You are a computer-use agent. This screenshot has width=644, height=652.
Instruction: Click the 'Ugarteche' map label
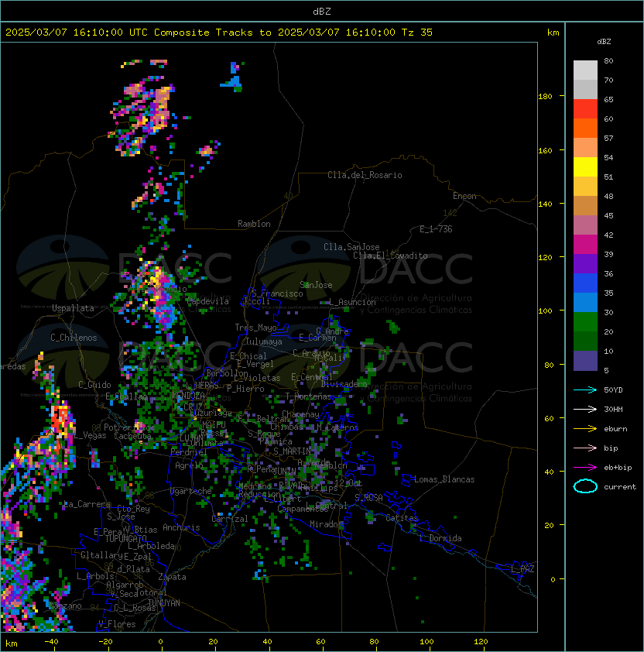point(191,491)
